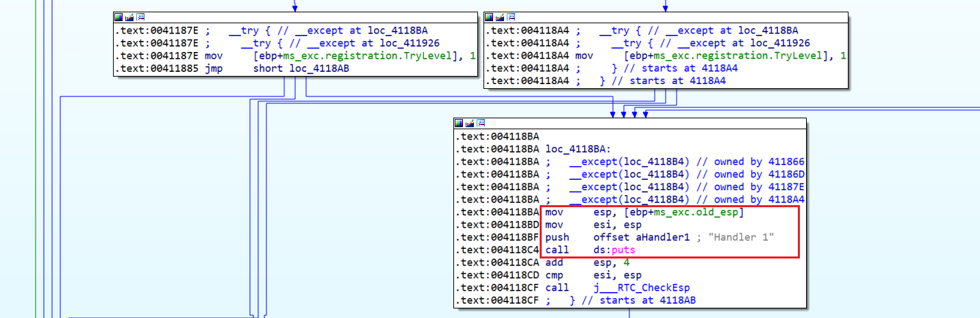
Task: Click the jmp mnemonic at address 00411885
Action: [x=213, y=68]
